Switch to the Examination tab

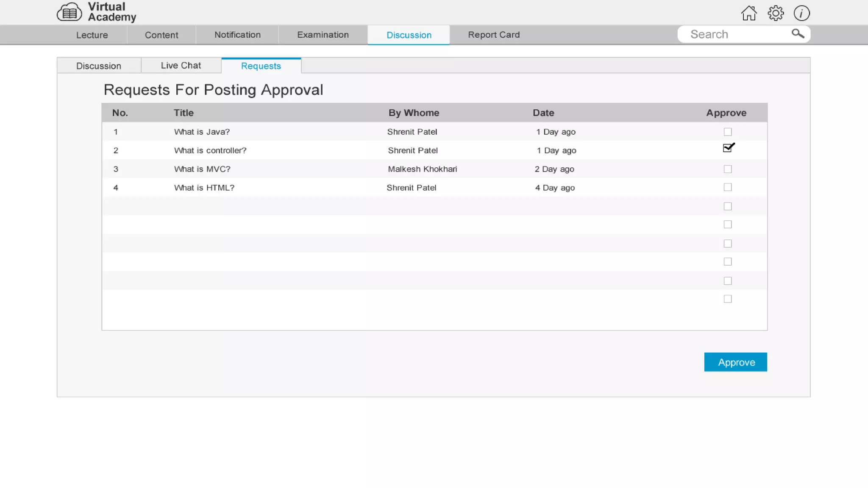(x=323, y=35)
